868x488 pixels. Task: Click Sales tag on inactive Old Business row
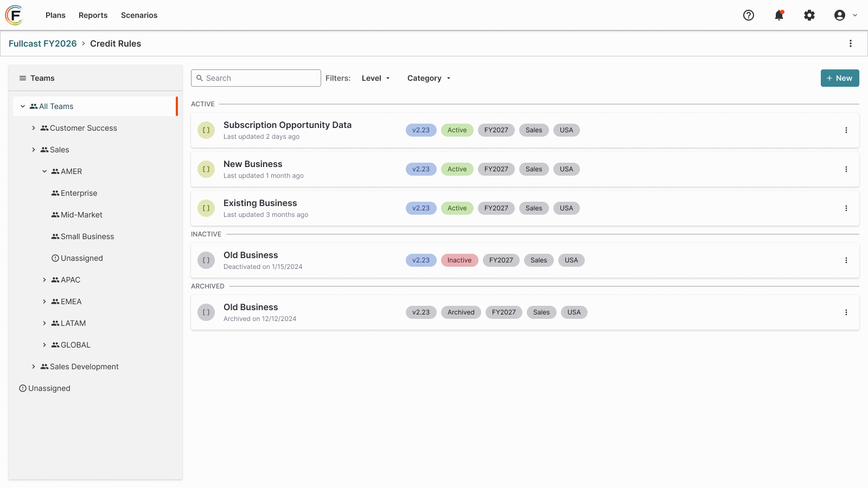(539, 260)
